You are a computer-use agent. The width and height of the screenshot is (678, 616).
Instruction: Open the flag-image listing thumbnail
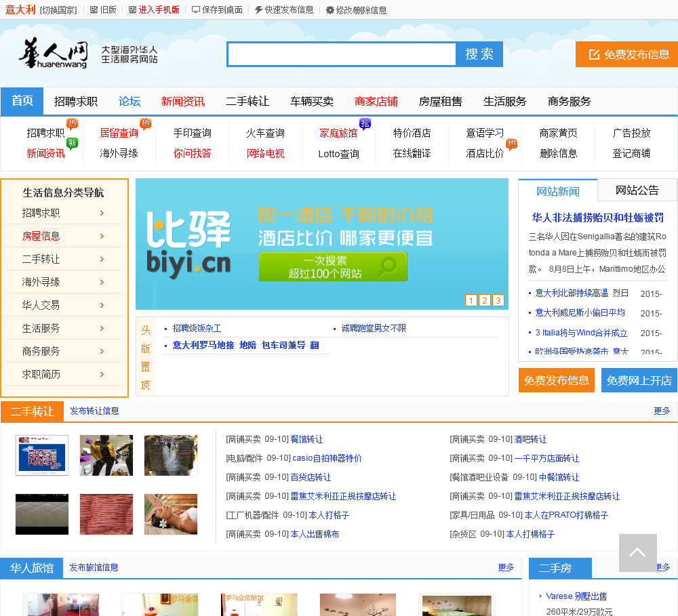pyautogui.click(x=42, y=455)
